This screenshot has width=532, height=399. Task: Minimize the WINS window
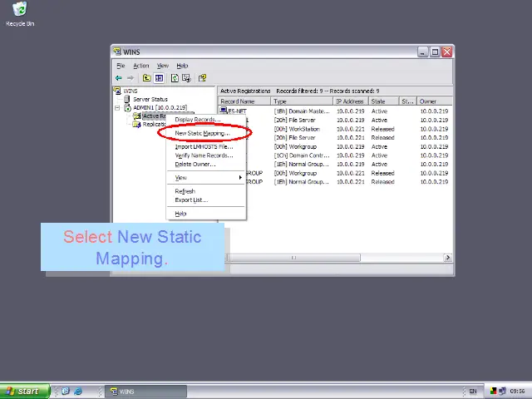(423, 52)
